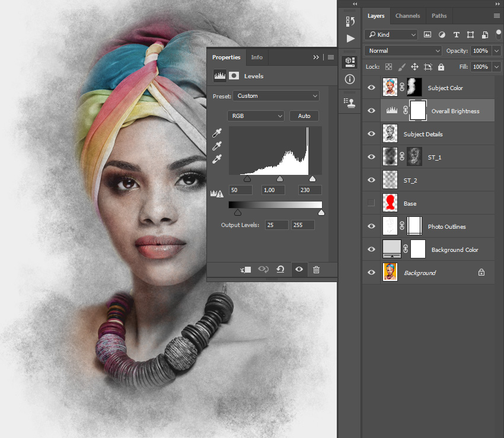Viewport: 504px width, 438px height.
Task: Switch to the Channels tab
Action: click(407, 16)
